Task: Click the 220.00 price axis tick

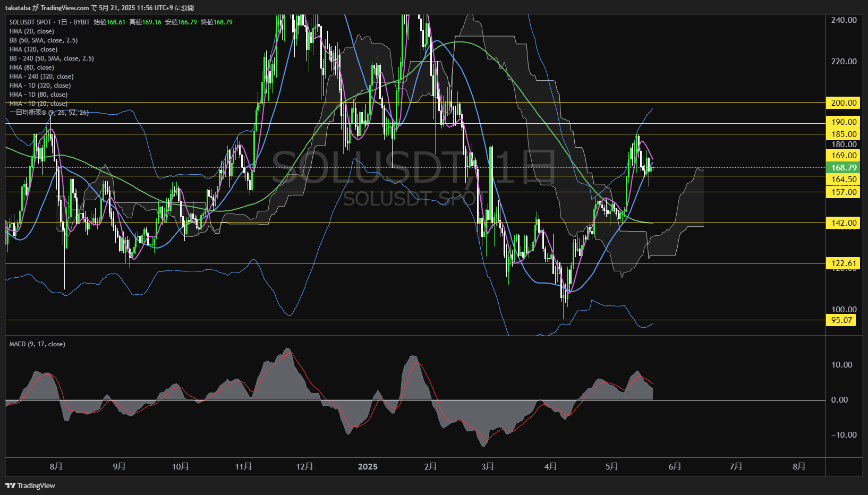Action: [x=844, y=62]
